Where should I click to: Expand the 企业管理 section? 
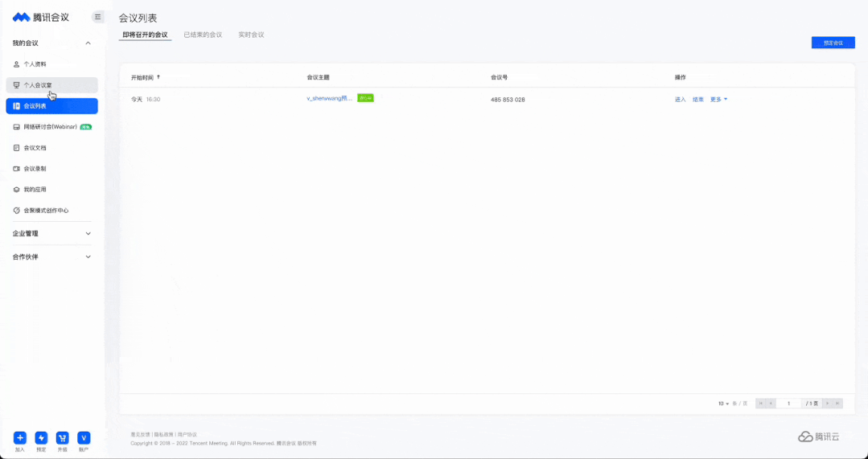(x=88, y=234)
